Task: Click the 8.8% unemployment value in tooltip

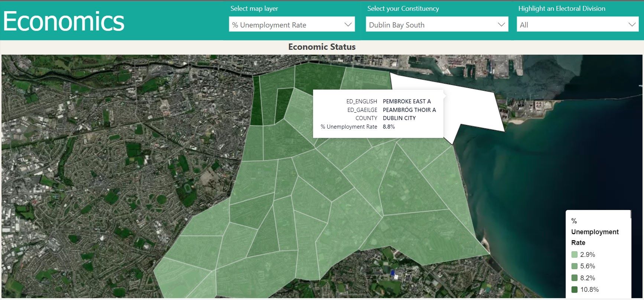Action: (389, 126)
